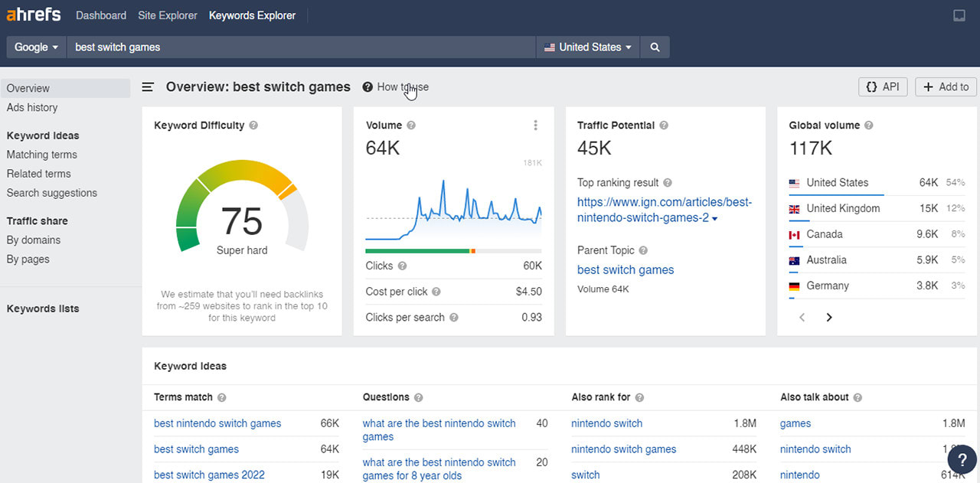Open the Matching terms section in sidebar
The height and width of the screenshot is (483, 980).
pos(41,154)
